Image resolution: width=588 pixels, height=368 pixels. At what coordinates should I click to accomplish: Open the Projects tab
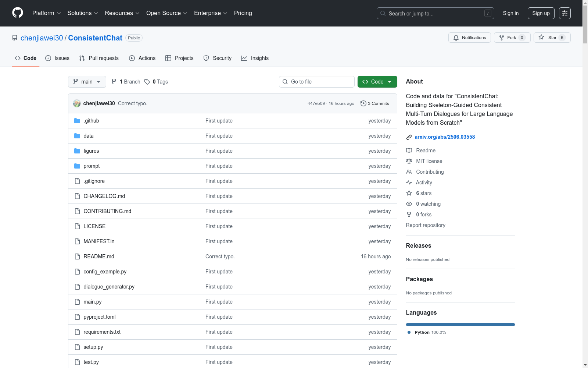[179, 58]
